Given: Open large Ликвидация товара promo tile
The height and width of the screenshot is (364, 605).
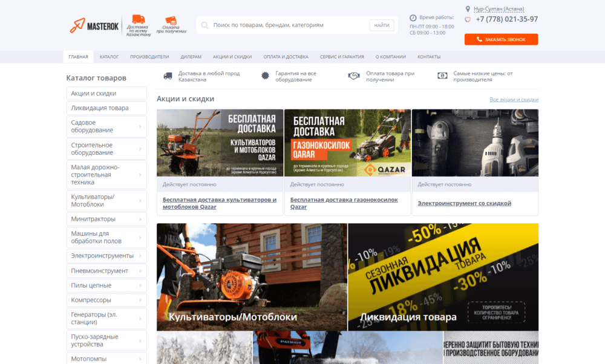Looking at the screenshot, I should pos(443,277).
